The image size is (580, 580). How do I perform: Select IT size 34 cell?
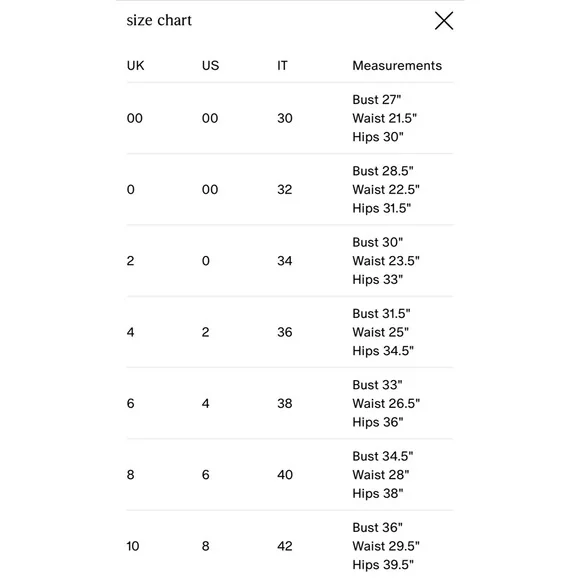point(284,261)
